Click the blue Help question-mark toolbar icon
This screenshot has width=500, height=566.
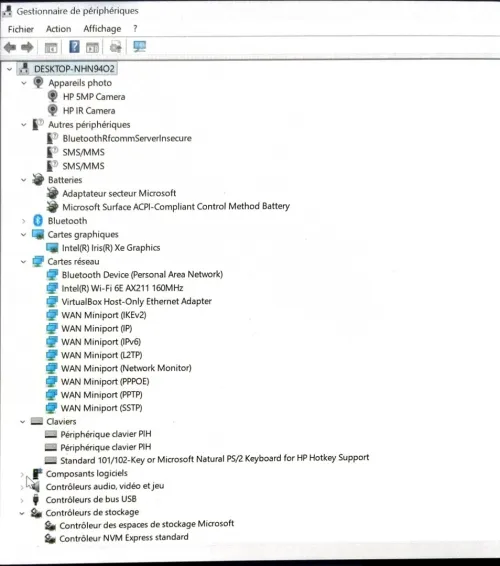pyautogui.click(x=74, y=47)
